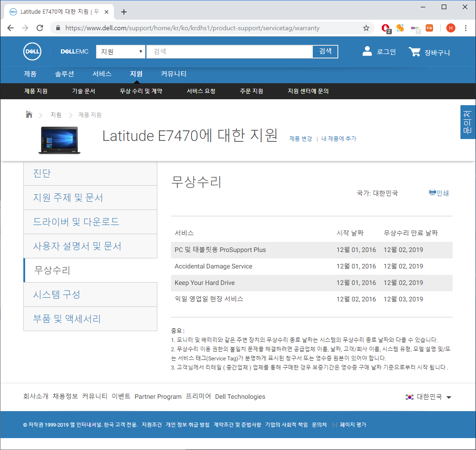Click the 지원 breadcrumb link
Image resolution: width=476 pixels, height=450 pixels.
click(x=56, y=115)
